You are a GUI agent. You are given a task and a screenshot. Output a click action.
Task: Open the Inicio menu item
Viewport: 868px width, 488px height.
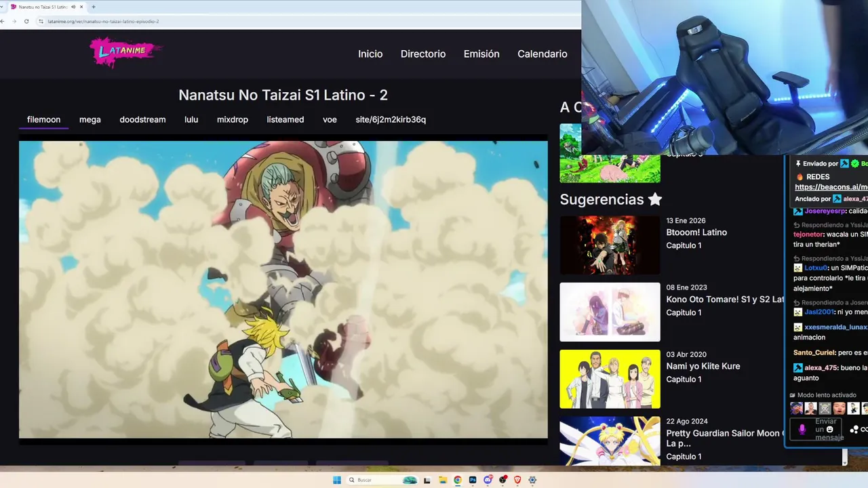(x=370, y=54)
